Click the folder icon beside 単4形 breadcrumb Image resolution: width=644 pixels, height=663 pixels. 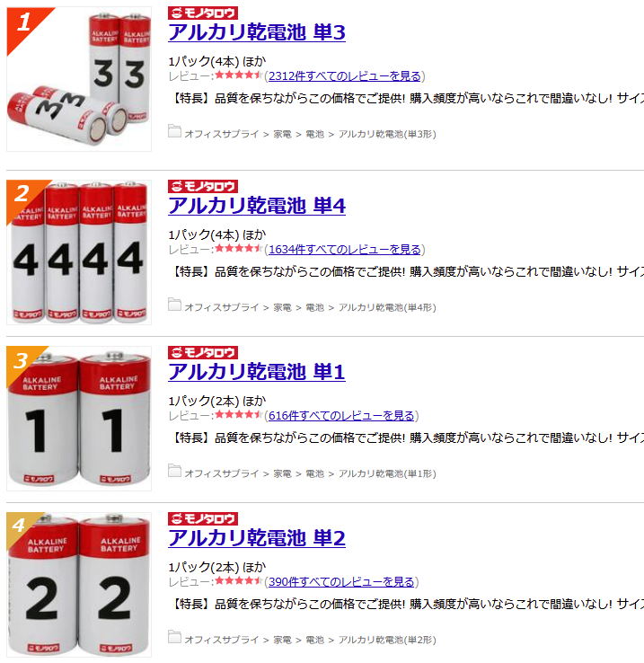(x=174, y=305)
